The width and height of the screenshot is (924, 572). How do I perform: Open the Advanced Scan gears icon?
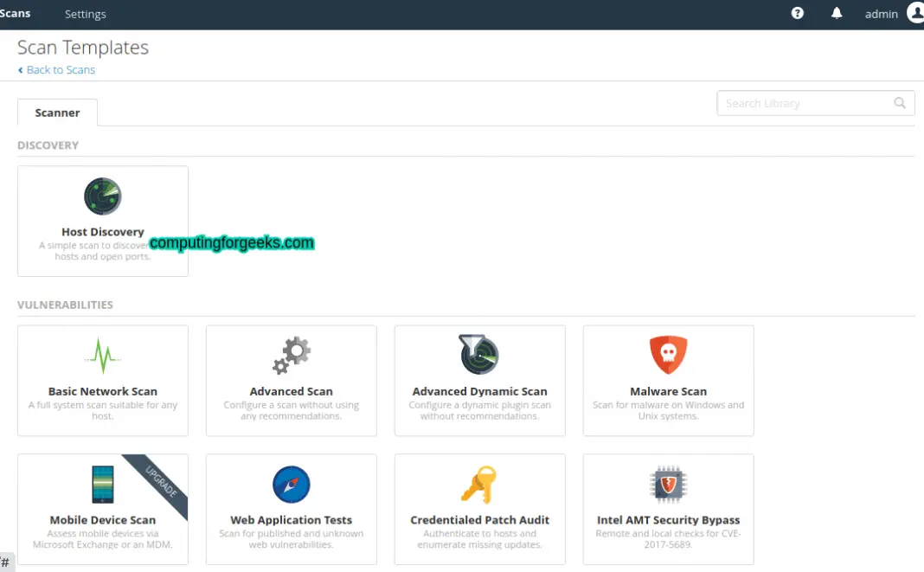click(x=291, y=354)
